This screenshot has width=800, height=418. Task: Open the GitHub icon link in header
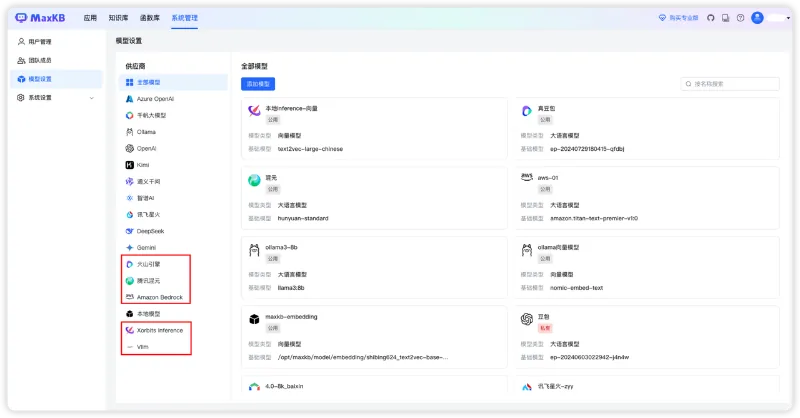[711, 18]
